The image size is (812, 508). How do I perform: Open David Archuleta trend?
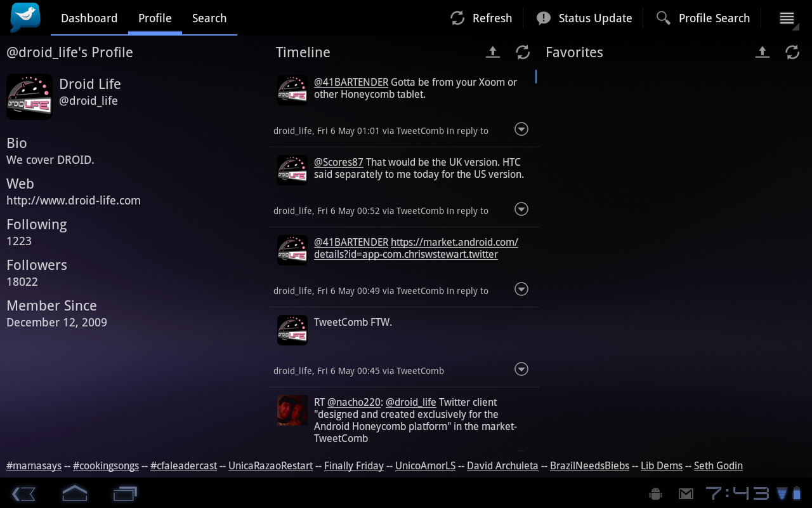pos(502,465)
